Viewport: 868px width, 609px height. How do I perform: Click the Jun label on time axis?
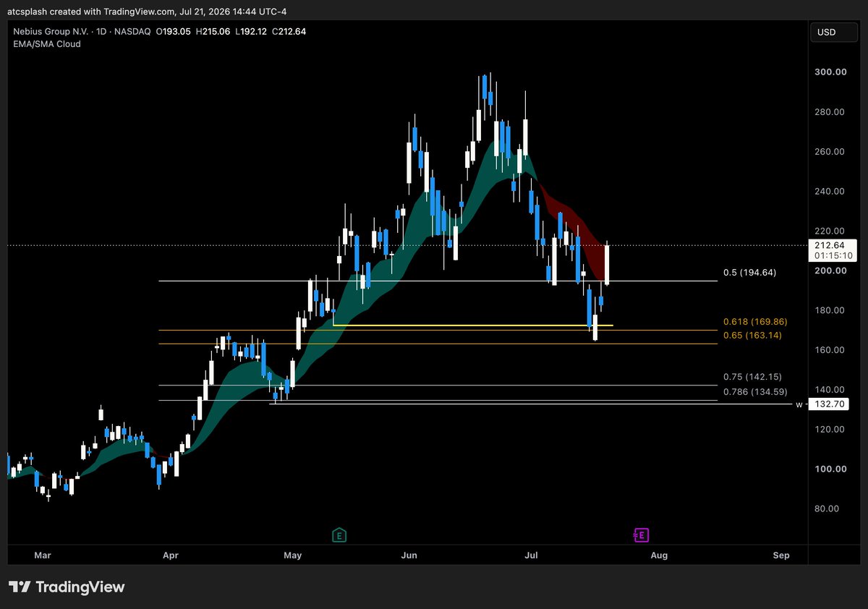pos(409,555)
